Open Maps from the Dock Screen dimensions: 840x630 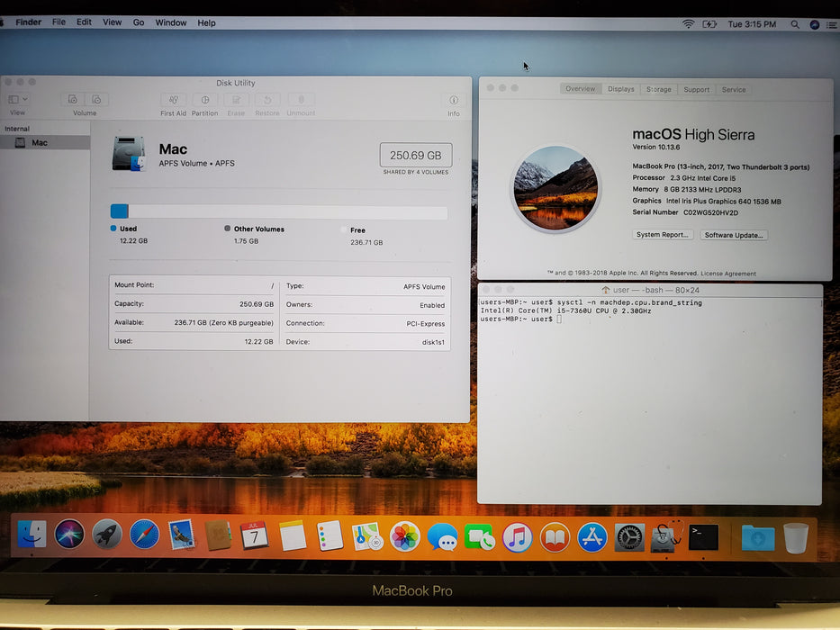click(367, 536)
